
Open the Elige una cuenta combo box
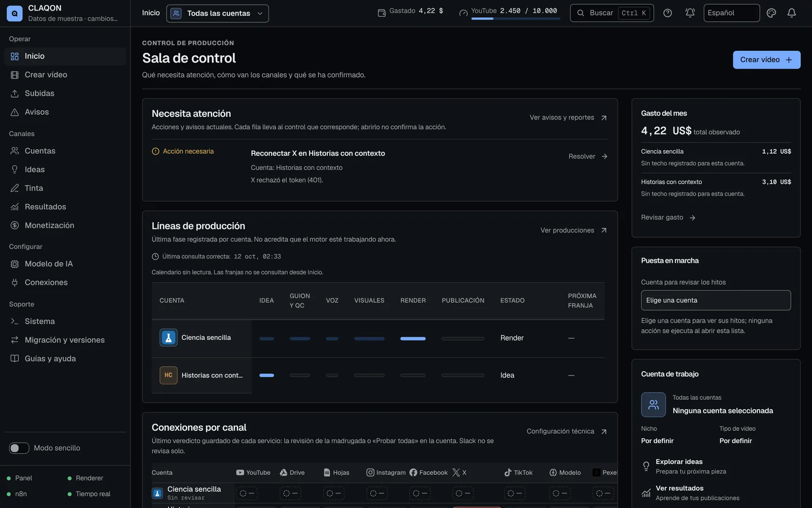pos(716,300)
